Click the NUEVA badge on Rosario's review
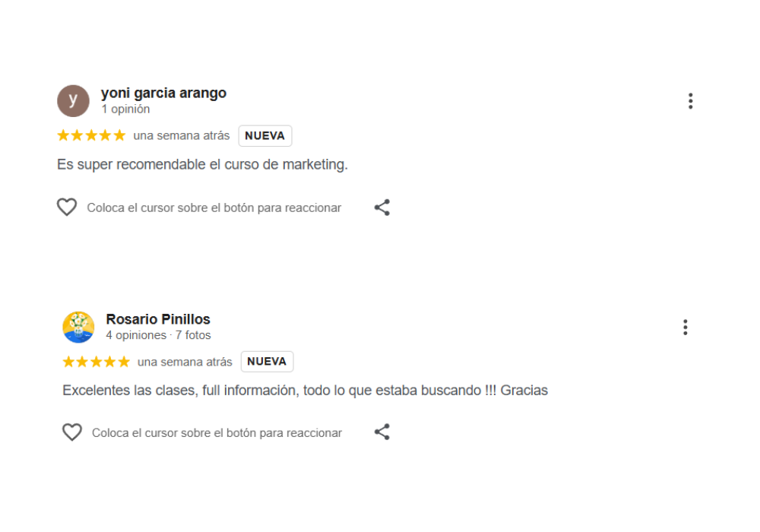Viewport: 760px width, 532px height. (267, 361)
